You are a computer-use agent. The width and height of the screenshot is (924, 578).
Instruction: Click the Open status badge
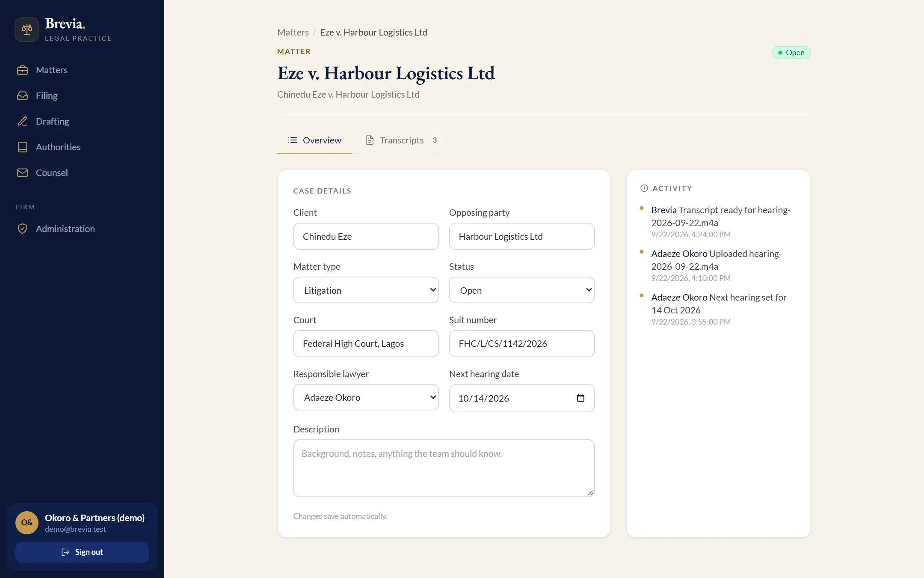[791, 53]
